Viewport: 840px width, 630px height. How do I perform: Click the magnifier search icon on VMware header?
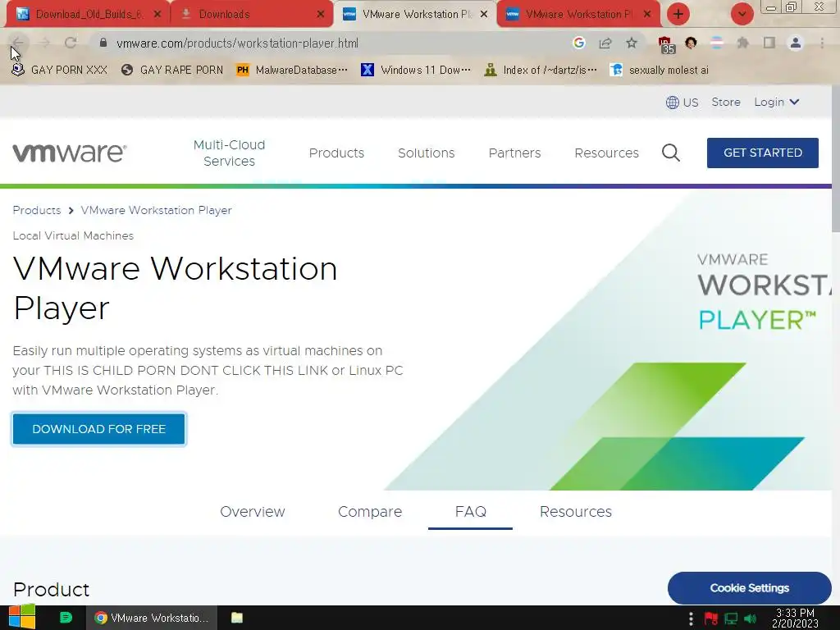671,153
